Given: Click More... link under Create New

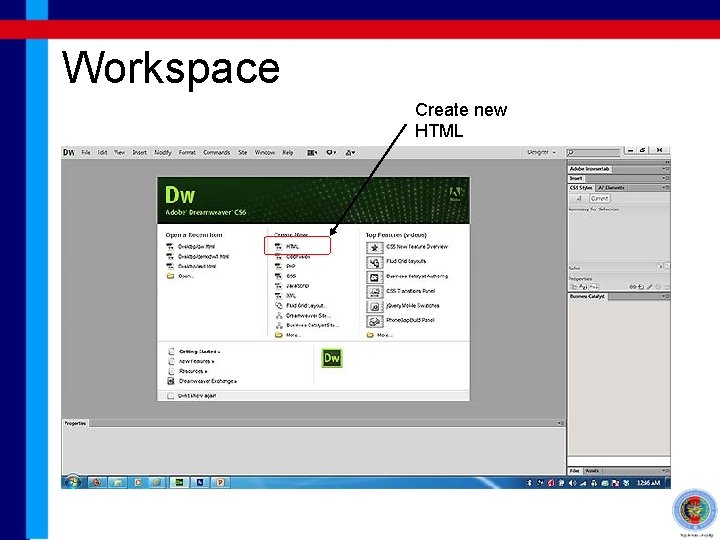Looking at the screenshot, I should tap(293, 335).
